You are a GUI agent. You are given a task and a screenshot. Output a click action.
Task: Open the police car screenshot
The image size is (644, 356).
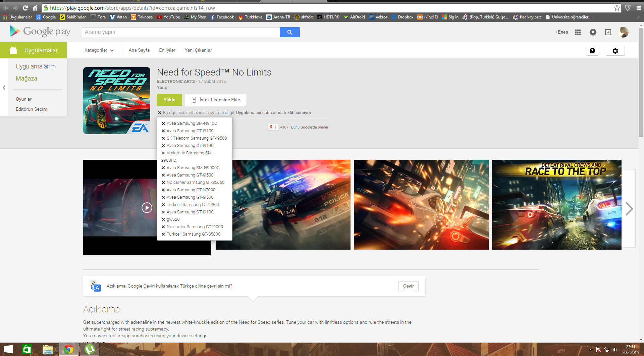[x=291, y=205]
